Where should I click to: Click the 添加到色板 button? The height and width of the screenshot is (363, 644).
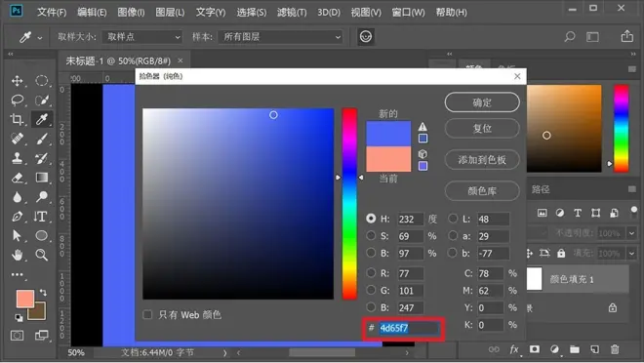pos(482,160)
